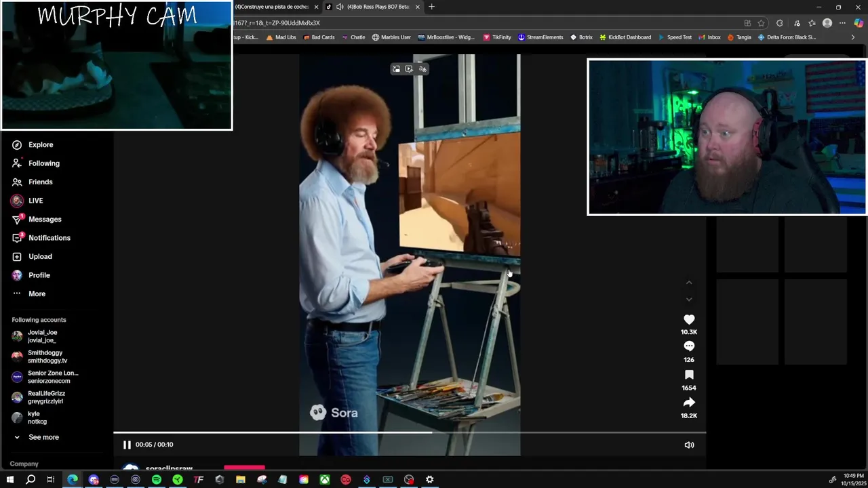Click the translate audio icon on video overlay

pyautogui.click(x=422, y=68)
